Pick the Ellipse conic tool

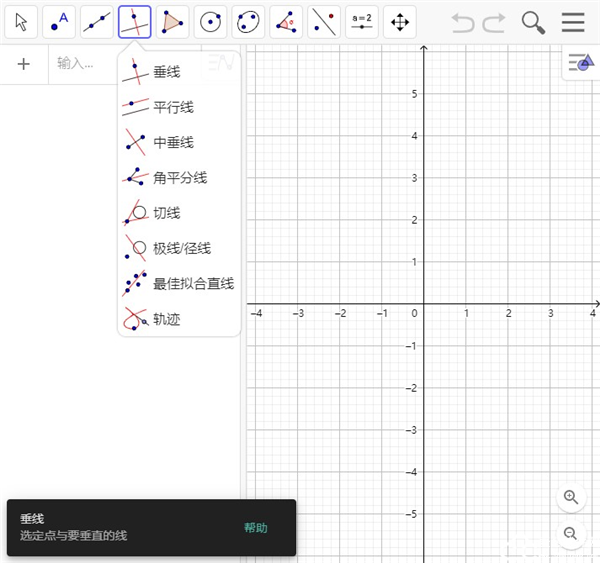pos(248,22)
